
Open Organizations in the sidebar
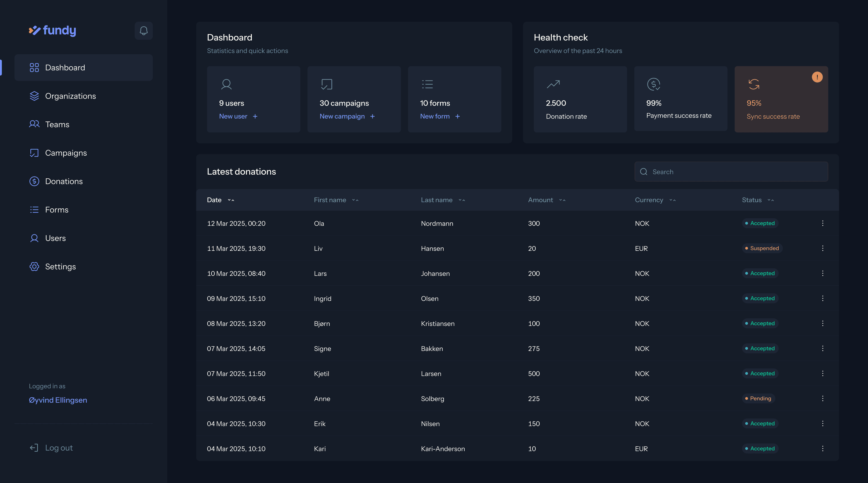pos(70,96)
